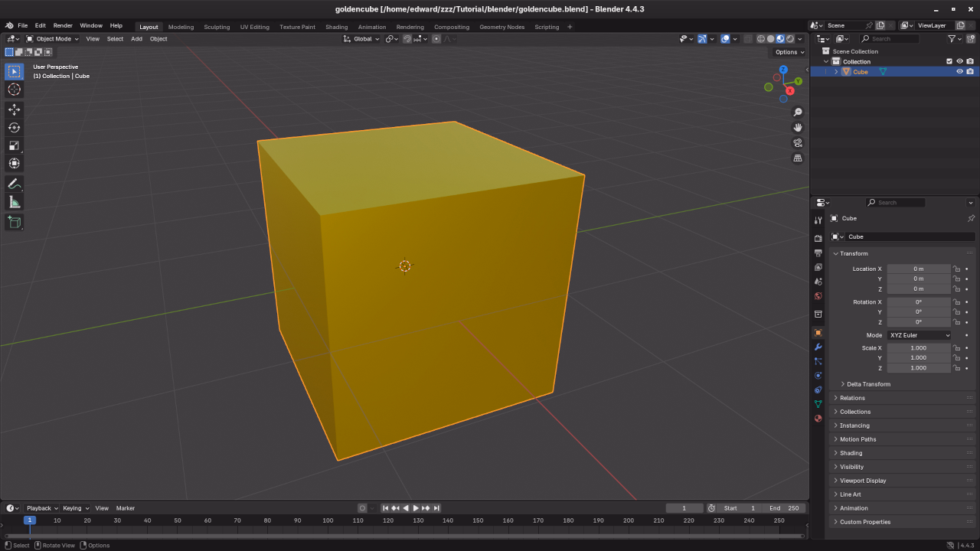Open the View Layer properties tab
Screen dimensions: 980x551
[818, 267]
